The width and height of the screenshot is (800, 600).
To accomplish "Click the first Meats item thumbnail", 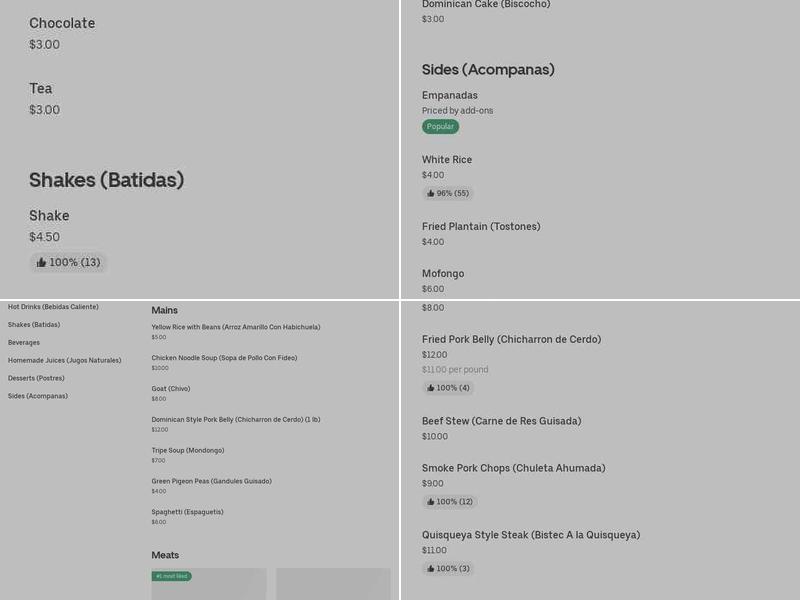I will (209, 585).
